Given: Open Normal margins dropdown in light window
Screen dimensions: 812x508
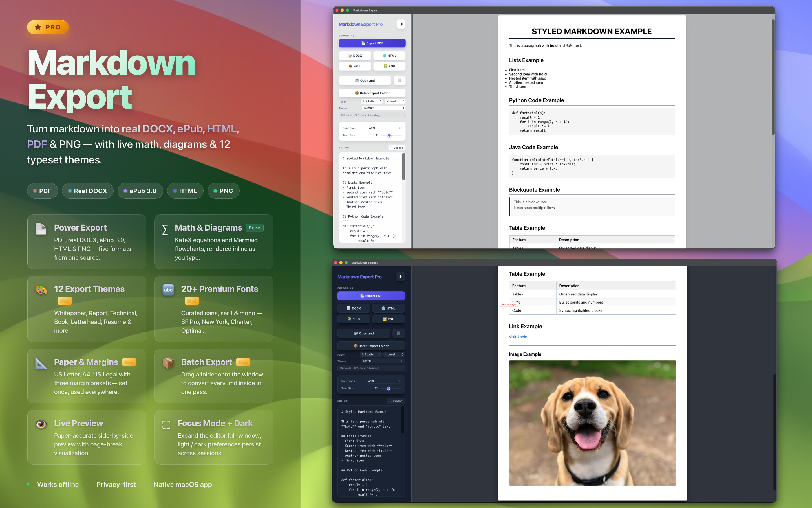Looking at the screenshot, I should point(395,102).
